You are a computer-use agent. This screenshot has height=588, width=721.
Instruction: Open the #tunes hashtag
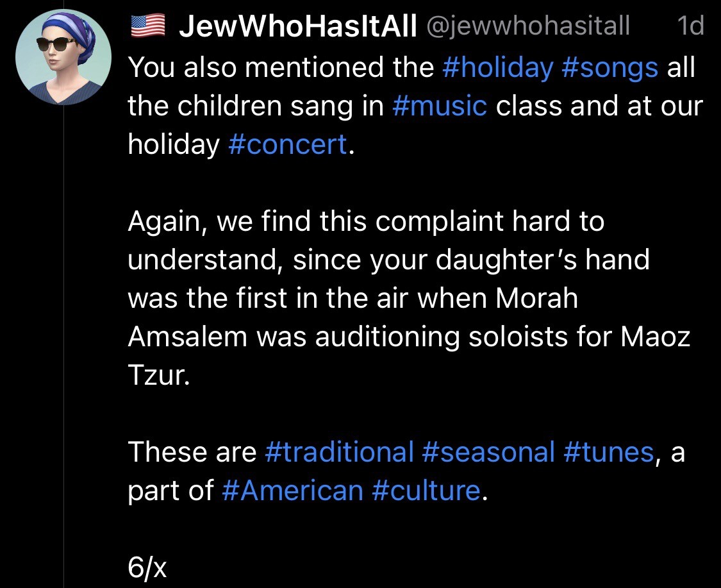pos(609,452)
